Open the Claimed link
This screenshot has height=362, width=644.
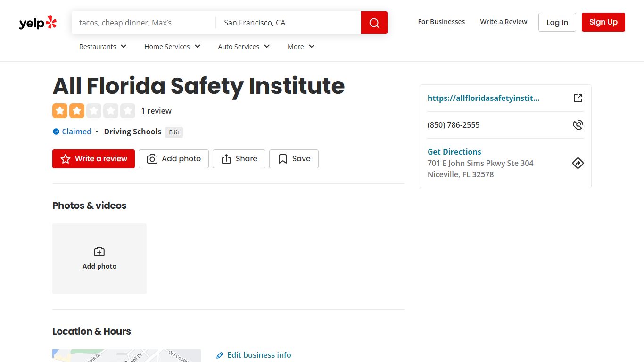[76, 132]
